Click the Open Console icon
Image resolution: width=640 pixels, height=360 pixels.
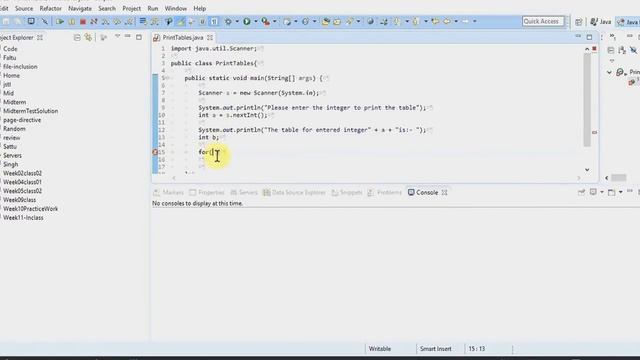(x=611, y=192)
